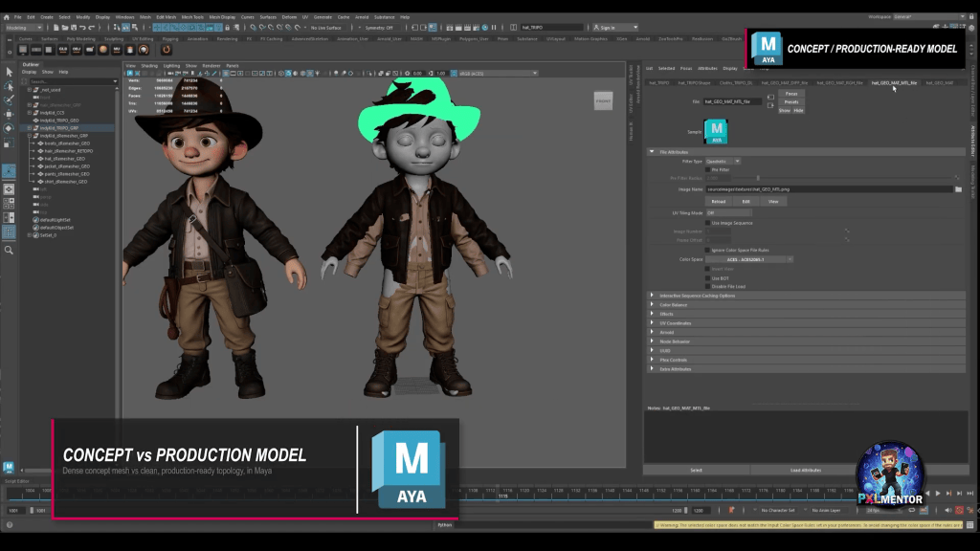This screenshot has height=551, width=980.
Task: Enable the Pre Filter checkbox
Action: tap(708, 170)
